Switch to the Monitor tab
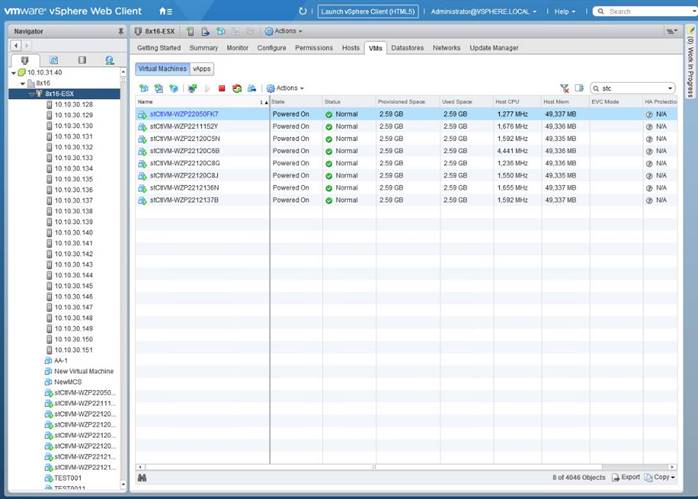Screen dimensions: 698x499 (237, 48)
